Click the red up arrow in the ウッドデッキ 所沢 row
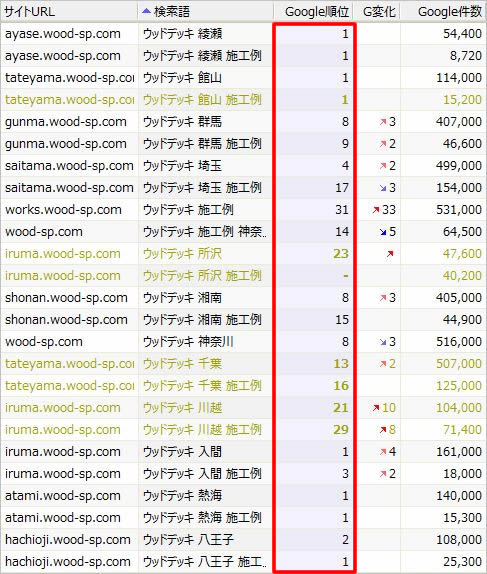 [390, 253]
